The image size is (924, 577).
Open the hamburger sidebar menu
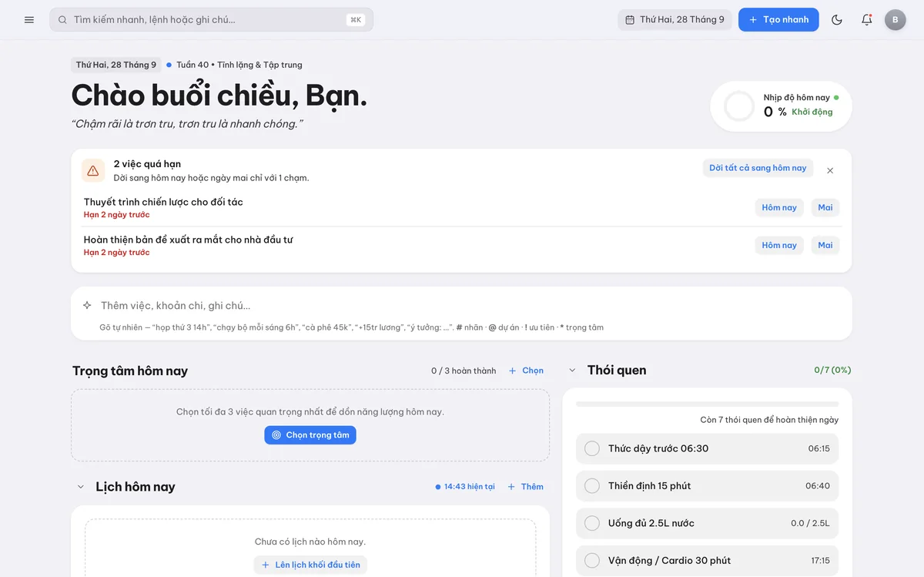pyautogui.click(x=29, y=20)
